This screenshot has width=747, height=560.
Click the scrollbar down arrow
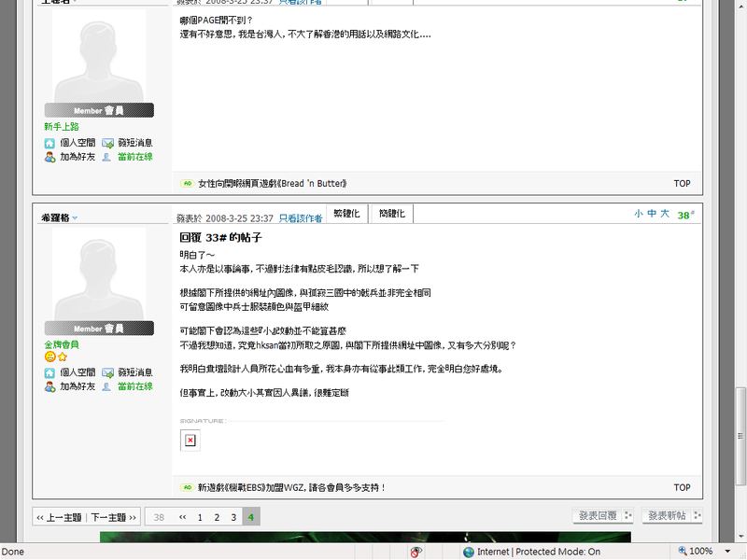point(740,537)
